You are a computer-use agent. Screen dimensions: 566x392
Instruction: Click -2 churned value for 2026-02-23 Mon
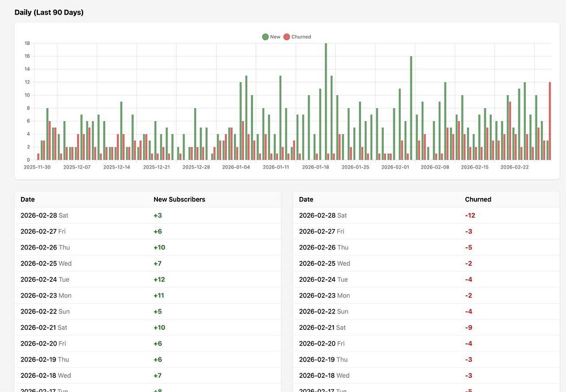click(469, 295)
